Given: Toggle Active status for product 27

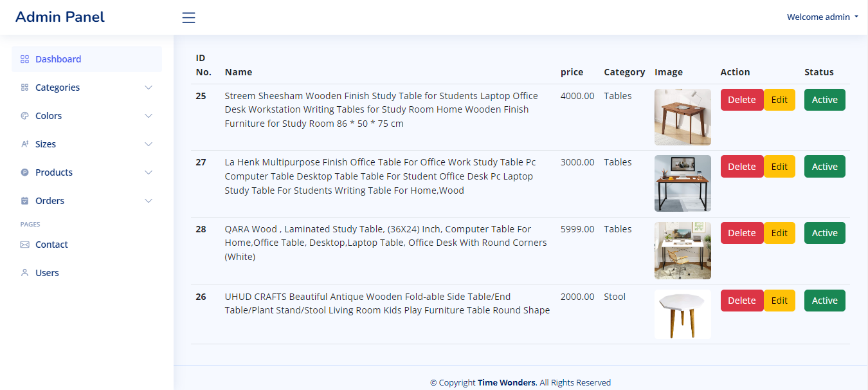Looking at the screenshot, I should [825, 167].
